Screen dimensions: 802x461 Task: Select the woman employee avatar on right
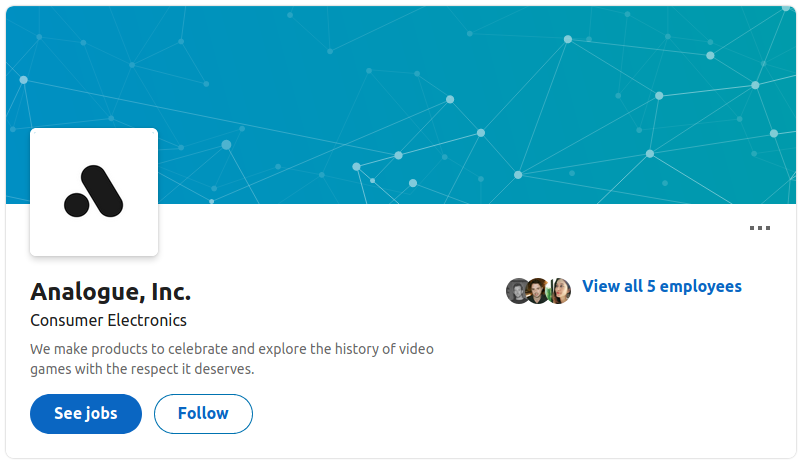560,291
